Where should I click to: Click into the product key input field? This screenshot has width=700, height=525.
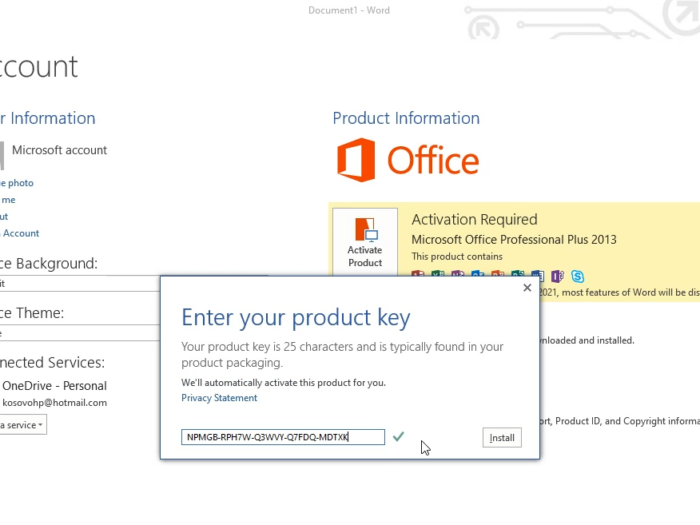pyautogui.click(x=283, y=437)
